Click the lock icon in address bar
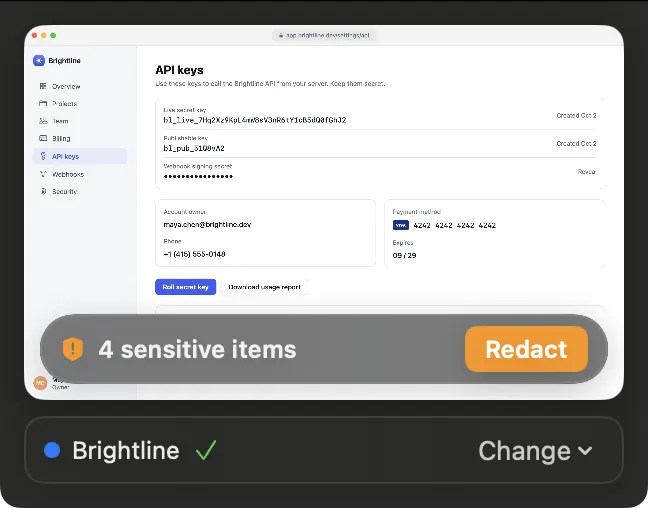 click(281, 35)
